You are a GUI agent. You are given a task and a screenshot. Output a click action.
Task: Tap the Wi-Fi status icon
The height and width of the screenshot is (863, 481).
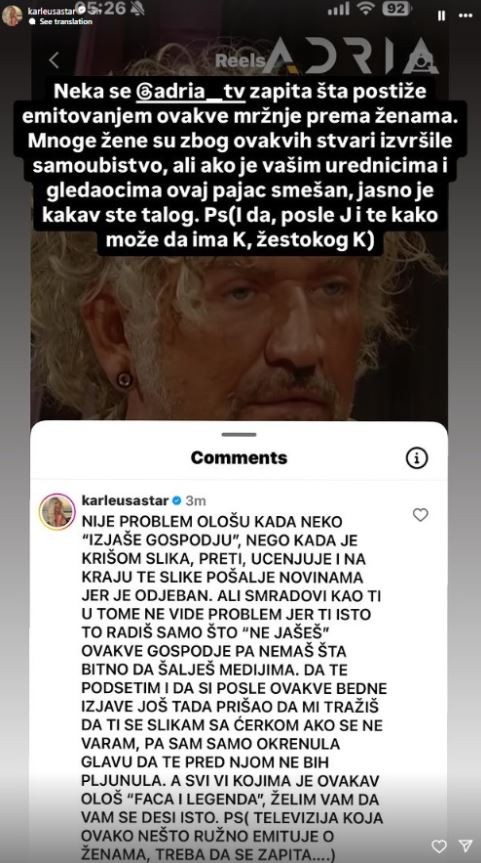point(365,9)
